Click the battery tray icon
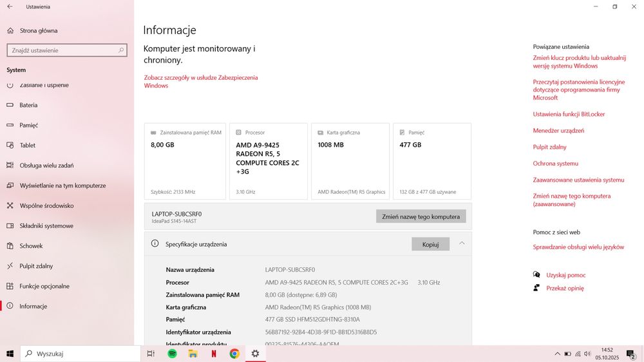 [567, 354]
